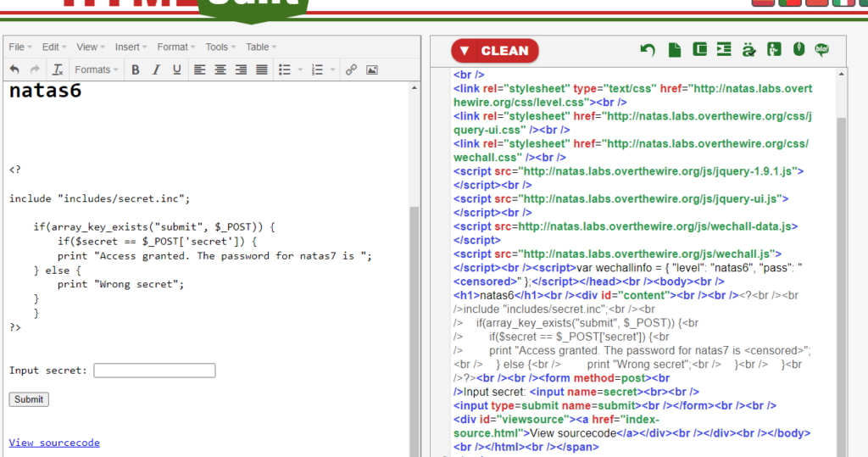Open the Formats dropdown
Screen dimensions: 868x457
tap(97, 70)
